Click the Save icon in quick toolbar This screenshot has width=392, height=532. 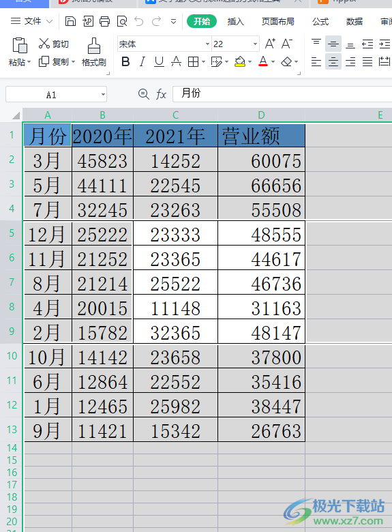(x=70, y=21)
